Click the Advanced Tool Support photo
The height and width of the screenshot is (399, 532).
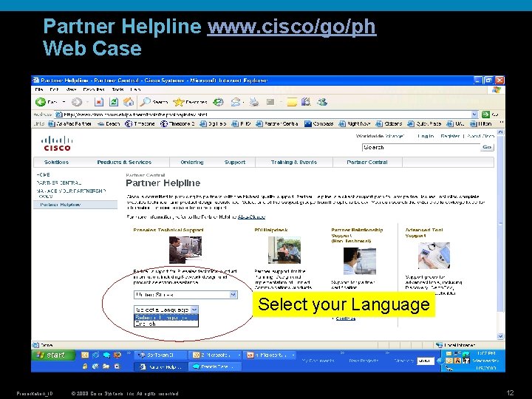pyautogui.click(x=434, y=256)
